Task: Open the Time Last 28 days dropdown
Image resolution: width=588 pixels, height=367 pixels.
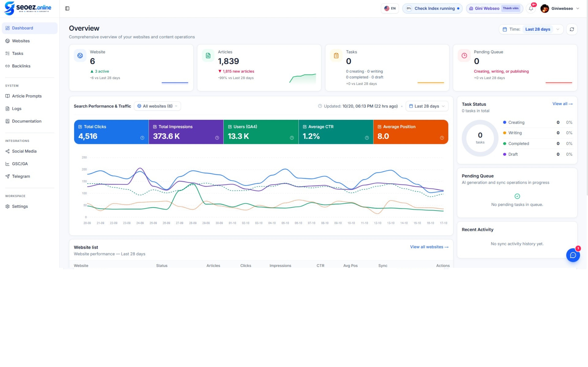Action: pyautogui.click(x=531, y=29)
